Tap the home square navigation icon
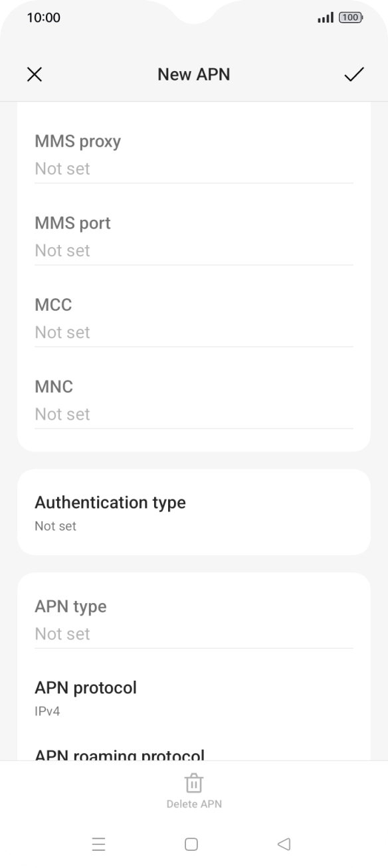This screenshot has width=388, height=868. (191, 844)
